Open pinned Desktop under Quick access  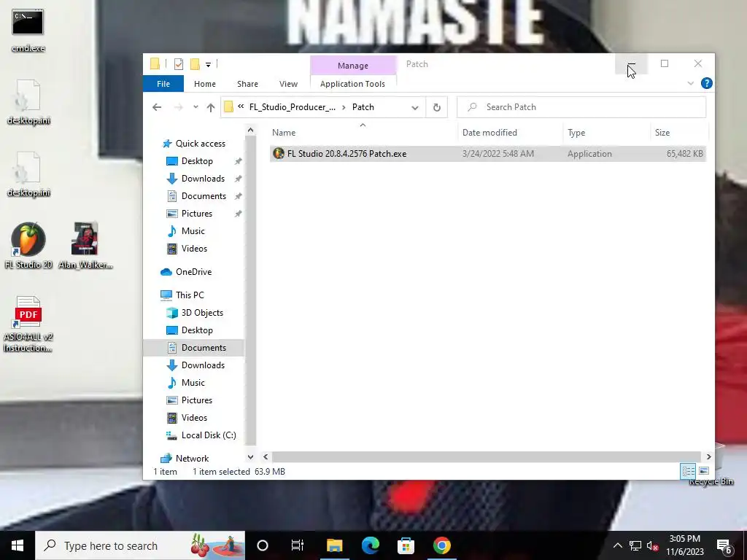tap(196, 161)
